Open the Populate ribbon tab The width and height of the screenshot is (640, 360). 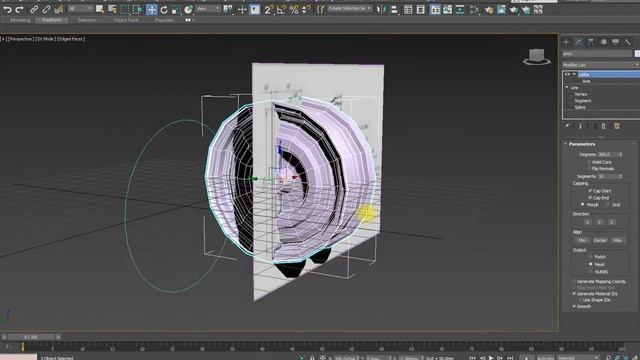(164, 20)
